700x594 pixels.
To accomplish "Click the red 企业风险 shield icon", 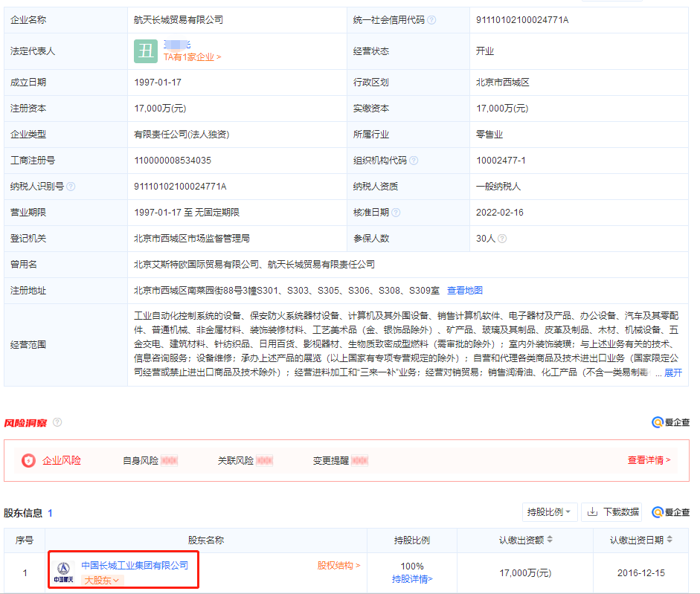I will pos(28,461).
